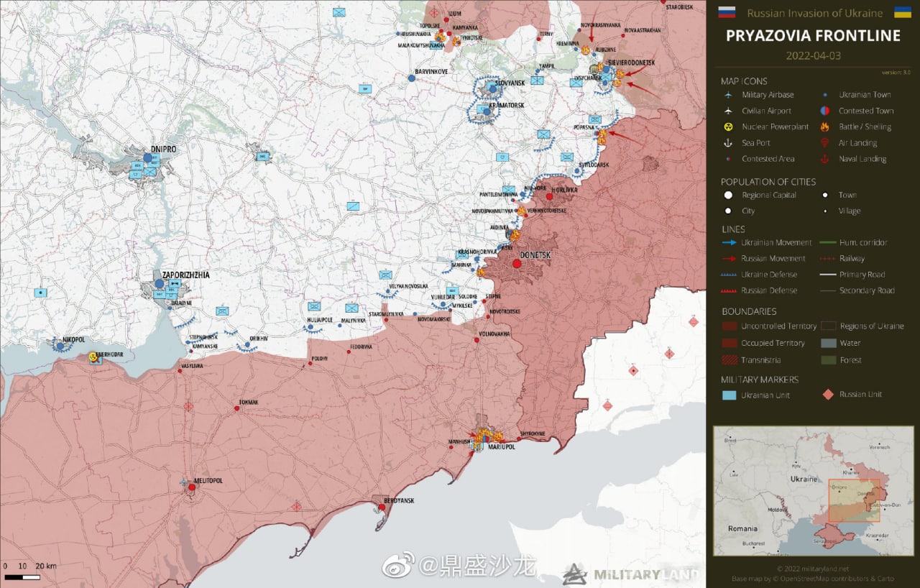920x588 pixels.
Task: Click the Ukrainian Unit legend marker
Action: (729, 395)
